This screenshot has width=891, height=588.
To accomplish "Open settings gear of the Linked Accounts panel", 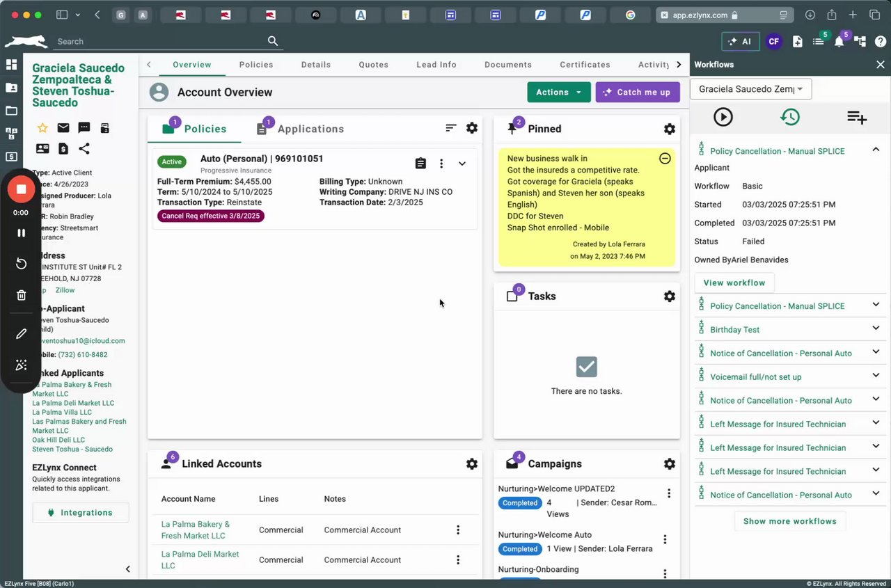I will [472, 464].
